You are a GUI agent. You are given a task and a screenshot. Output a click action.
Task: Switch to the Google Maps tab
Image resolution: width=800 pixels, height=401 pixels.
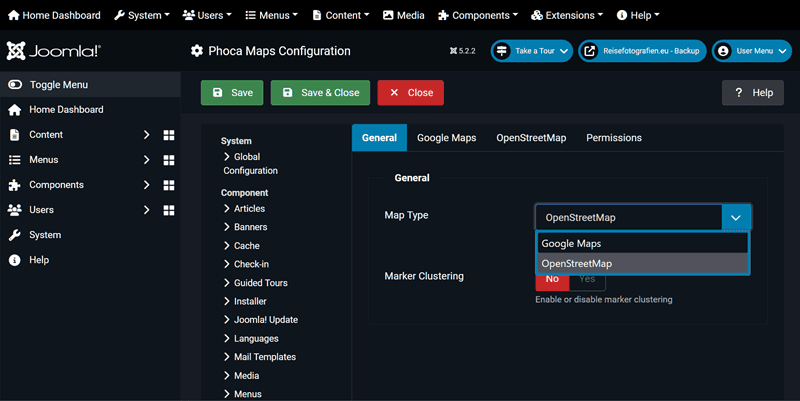[x=446, y=138]
